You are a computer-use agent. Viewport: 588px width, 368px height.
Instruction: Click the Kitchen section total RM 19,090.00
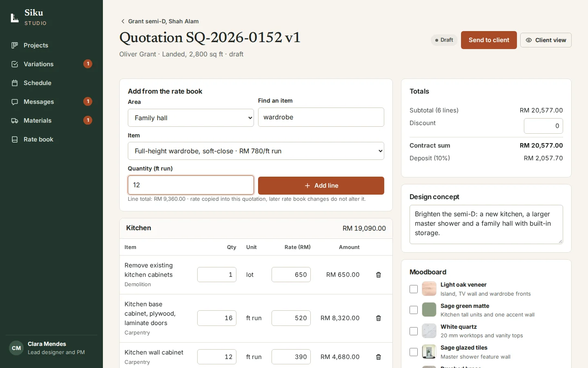coord(364,229)
